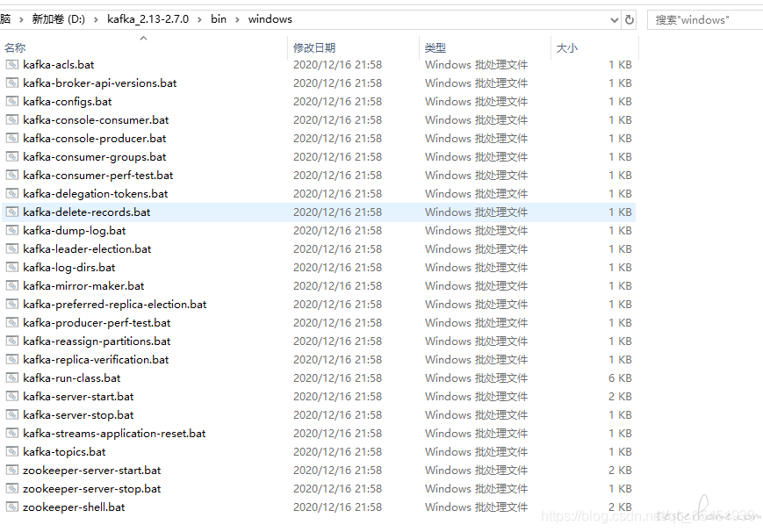763x532 pixels.
Task: Select the kafka-console-consumer.bat file name
Action: [x=96, y=120]
